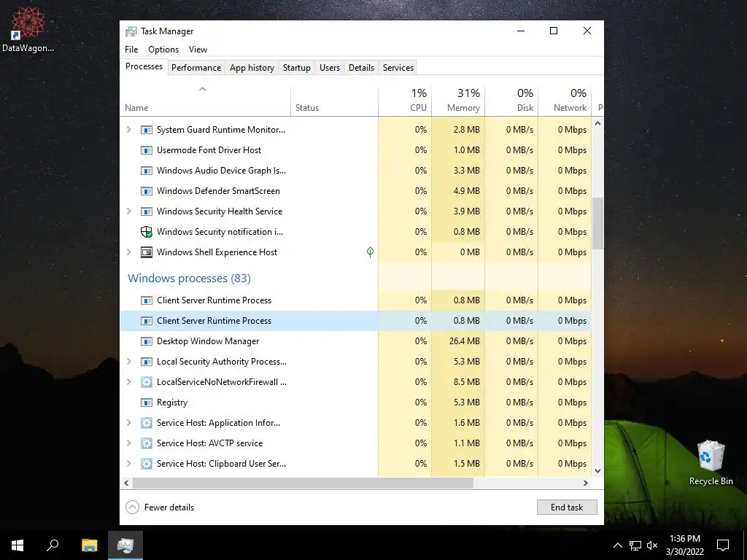Screen dimensions: 747x560
Task: Sort by the Status column header
Action: [334, 101]
